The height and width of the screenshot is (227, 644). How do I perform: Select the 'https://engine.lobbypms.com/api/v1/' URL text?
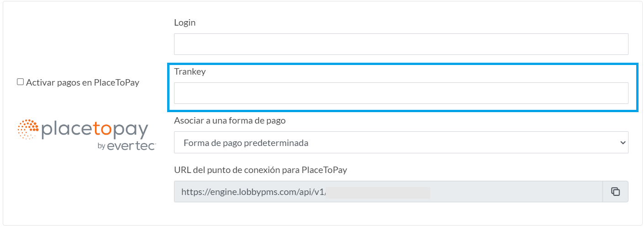click(254, 192)
